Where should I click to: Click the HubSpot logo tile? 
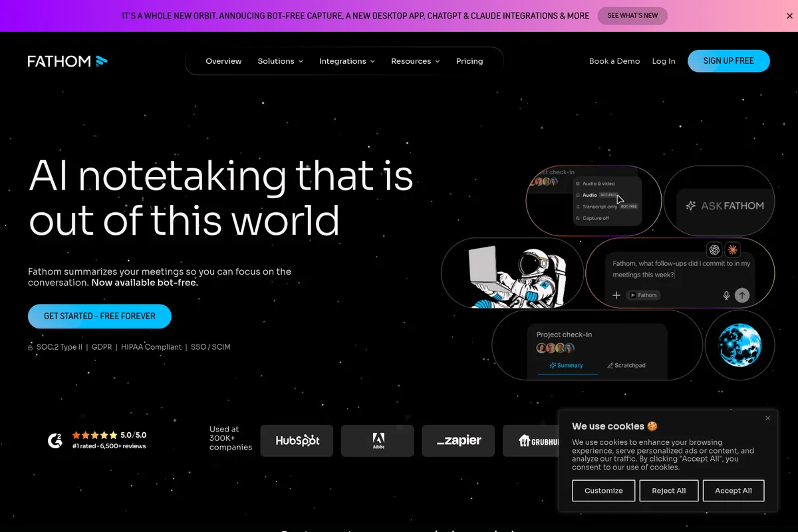point(297,441)
